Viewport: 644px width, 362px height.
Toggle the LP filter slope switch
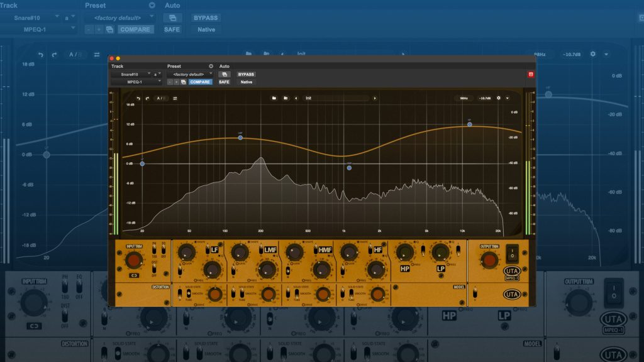(458, 250)
